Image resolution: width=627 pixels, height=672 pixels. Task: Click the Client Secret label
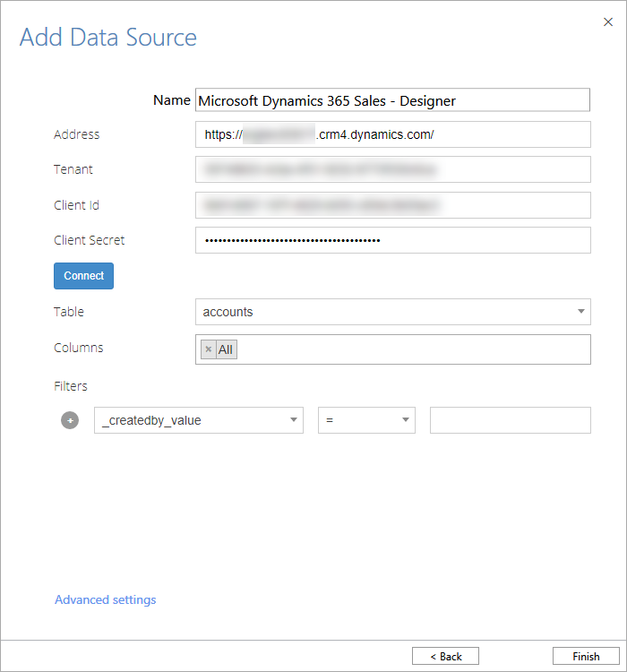tap(90, 240)
